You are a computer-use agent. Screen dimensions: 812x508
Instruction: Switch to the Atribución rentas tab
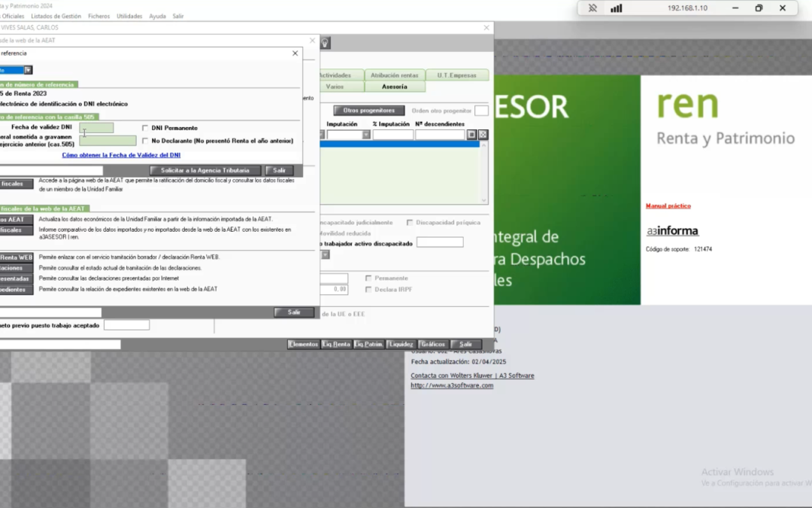395,75
